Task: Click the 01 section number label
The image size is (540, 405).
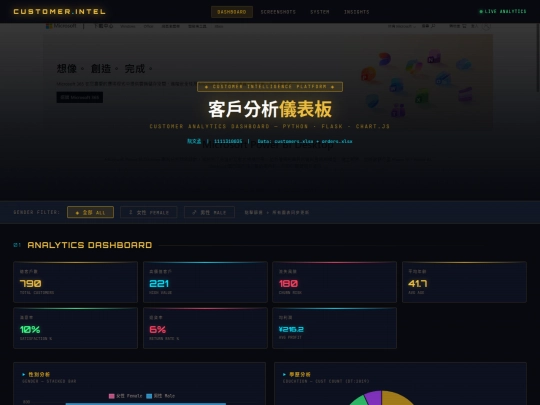Action: pyautogui.click(x=17, y=245)
